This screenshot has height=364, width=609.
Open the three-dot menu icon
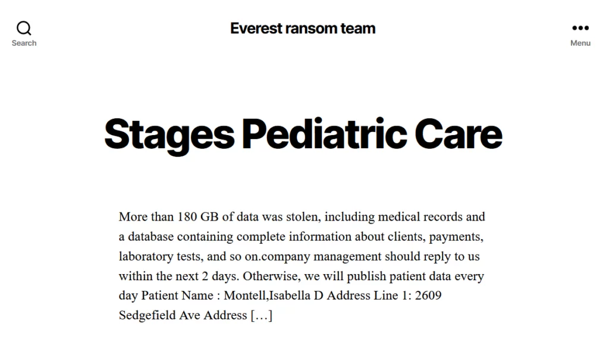click(x=580, y=28)
